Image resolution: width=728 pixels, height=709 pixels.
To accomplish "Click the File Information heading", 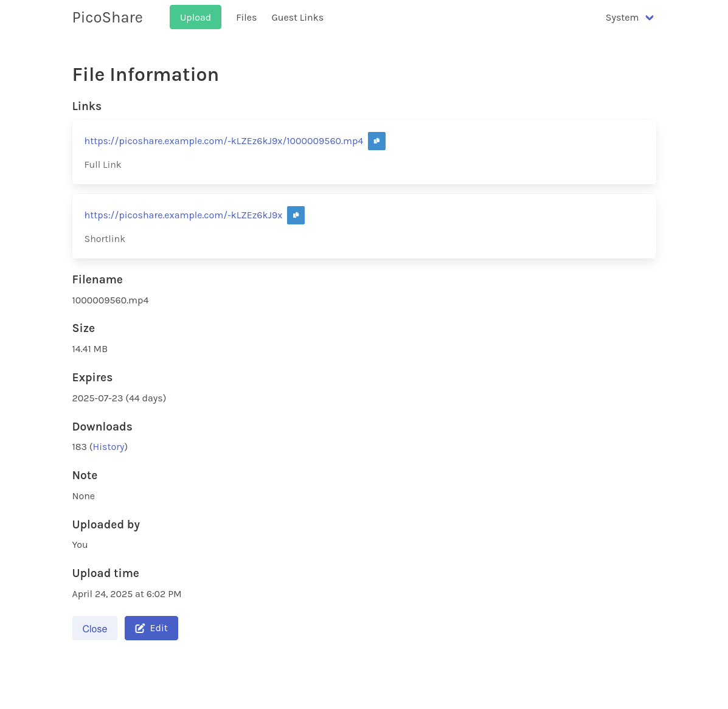I will pos(145,75).
